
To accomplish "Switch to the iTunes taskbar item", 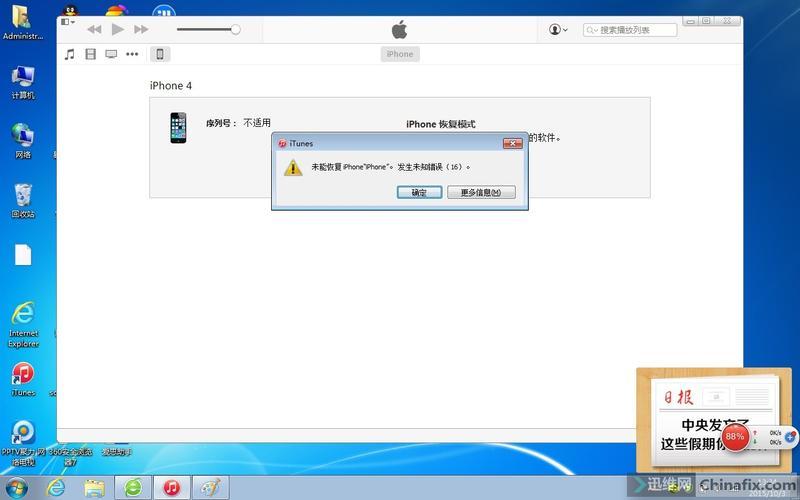I will [172, 488].
